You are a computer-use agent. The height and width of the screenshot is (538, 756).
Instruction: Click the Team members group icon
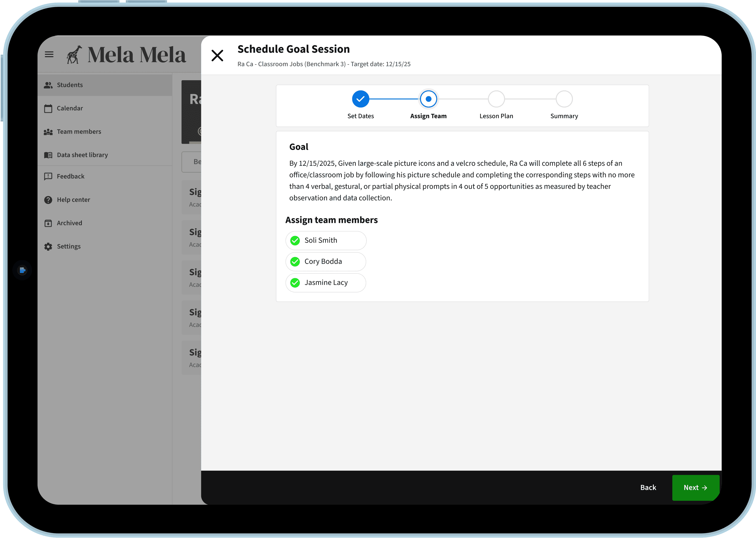pyautogui.click(x=48, y=132)
